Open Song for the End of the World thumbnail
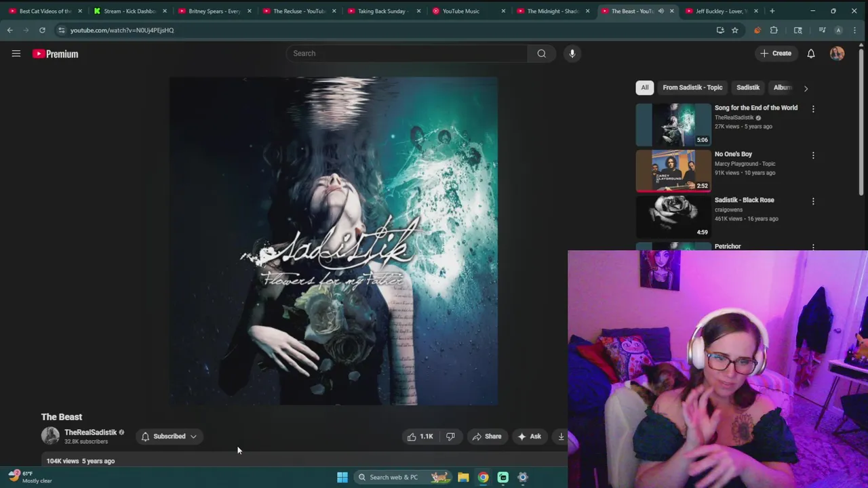Image resolution: width=868 pixels, height=488 pixels. pyautogui.click(x=673, y=125)
